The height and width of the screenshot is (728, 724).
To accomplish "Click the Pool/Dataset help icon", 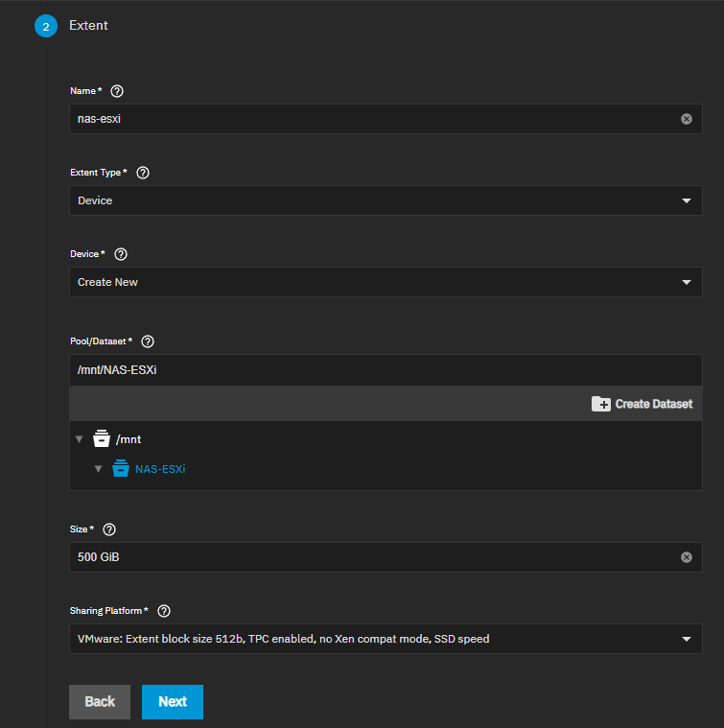I will click(148, 341).
